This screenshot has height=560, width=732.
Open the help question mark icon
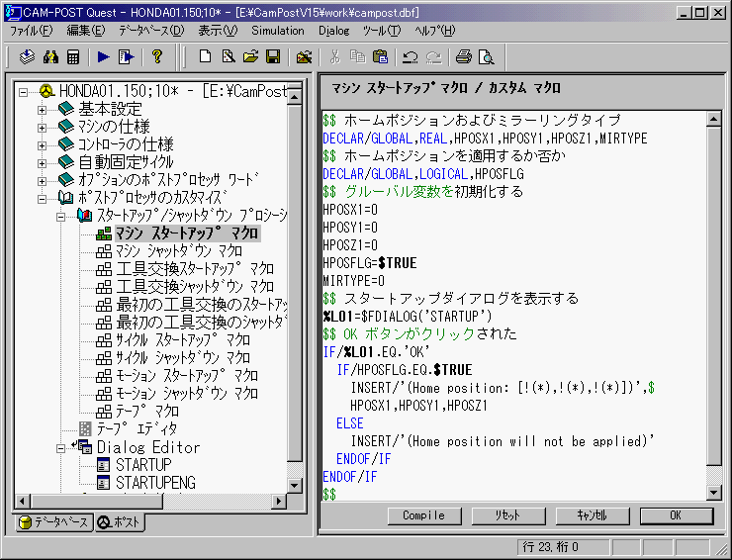pos(157,57)
